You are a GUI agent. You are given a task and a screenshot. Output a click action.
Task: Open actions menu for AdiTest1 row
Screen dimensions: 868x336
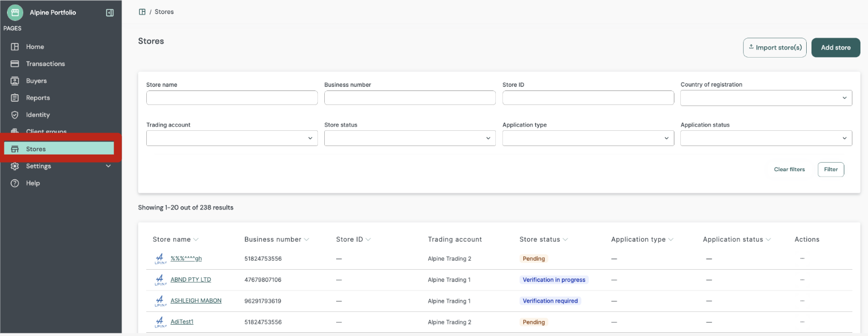click(802, 322)
